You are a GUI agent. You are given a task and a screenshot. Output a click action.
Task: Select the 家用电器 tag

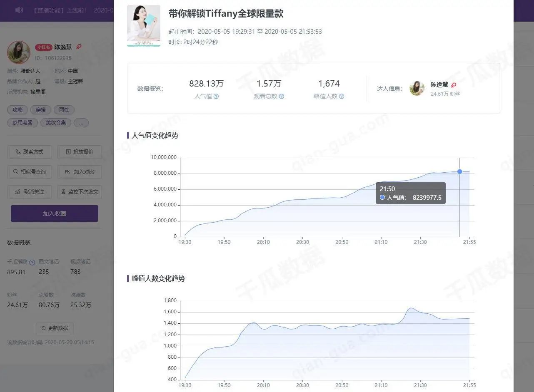pos(22,123)
